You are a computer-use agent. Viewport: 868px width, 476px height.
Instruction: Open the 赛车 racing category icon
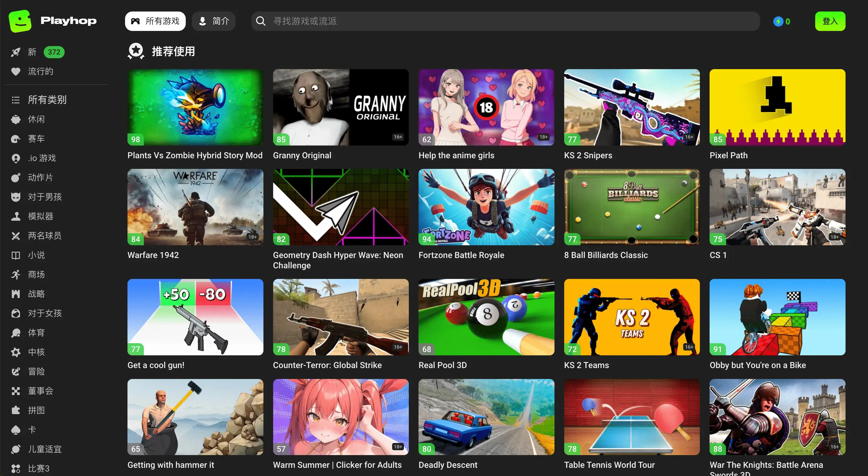point(15,139)
